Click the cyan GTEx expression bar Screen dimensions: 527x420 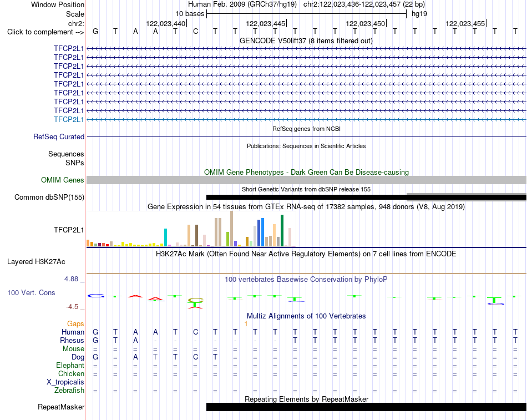(x=165, y=237)
